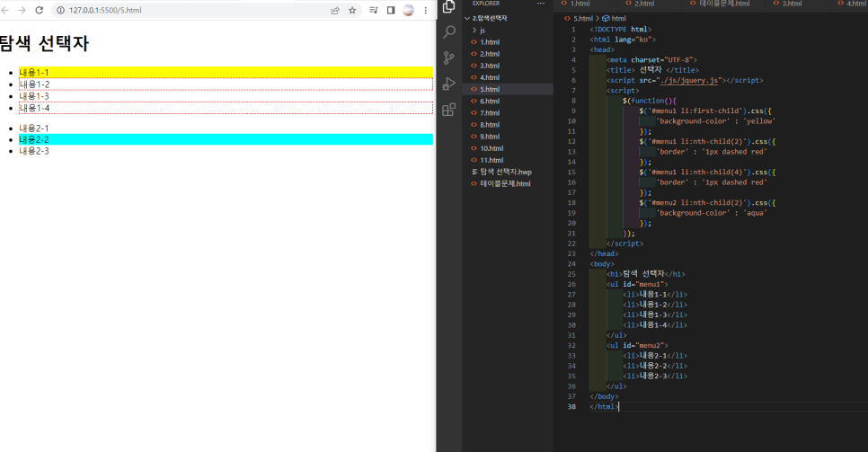
Task: Click the jquery.js script path link
Action: (x=688, y=80)
